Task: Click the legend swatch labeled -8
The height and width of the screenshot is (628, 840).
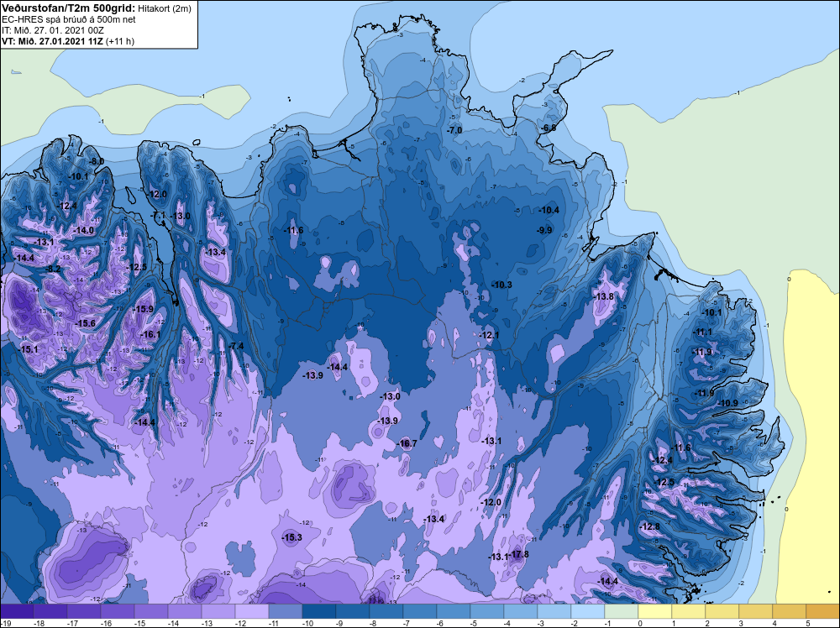Action: (x=386, y=612)
